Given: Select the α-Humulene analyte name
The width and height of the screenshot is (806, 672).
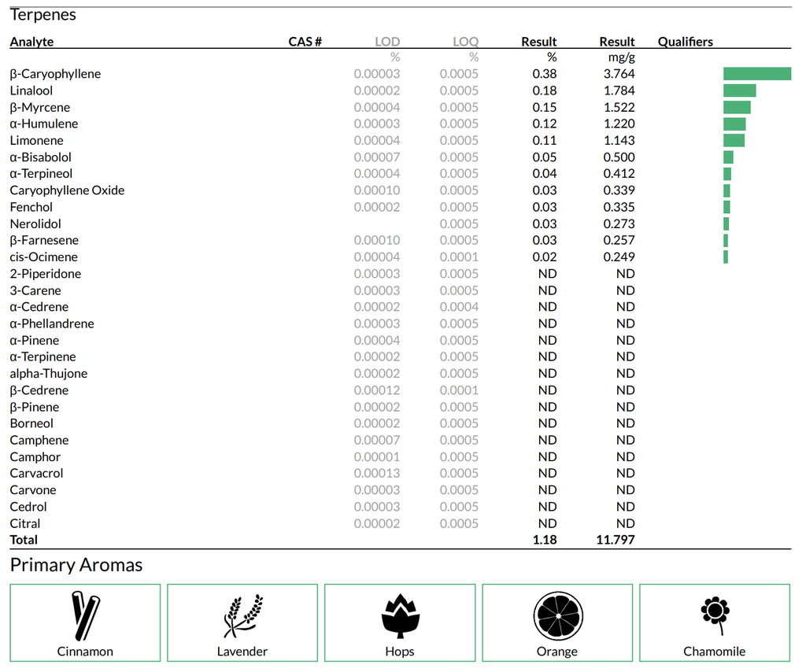Looking at the screenshot, I should coord(44,124).
